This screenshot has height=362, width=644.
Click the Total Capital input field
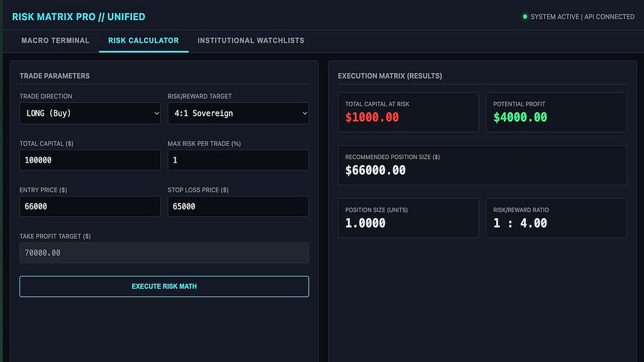pos(90,160)
